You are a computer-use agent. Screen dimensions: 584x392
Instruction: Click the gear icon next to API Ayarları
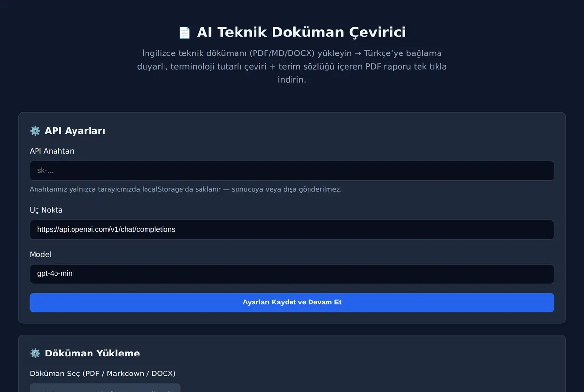pos(35,131)
